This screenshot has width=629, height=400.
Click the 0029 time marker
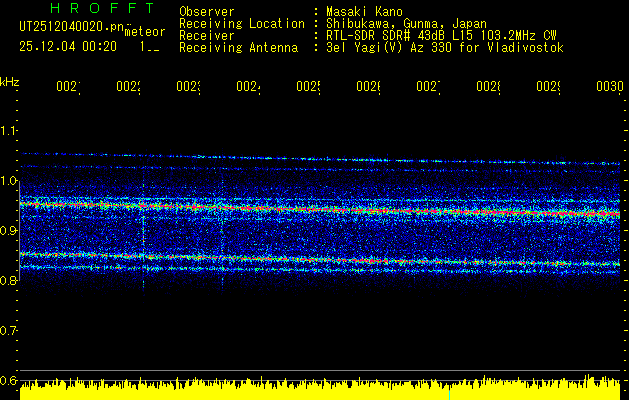[x=549, y=86]
